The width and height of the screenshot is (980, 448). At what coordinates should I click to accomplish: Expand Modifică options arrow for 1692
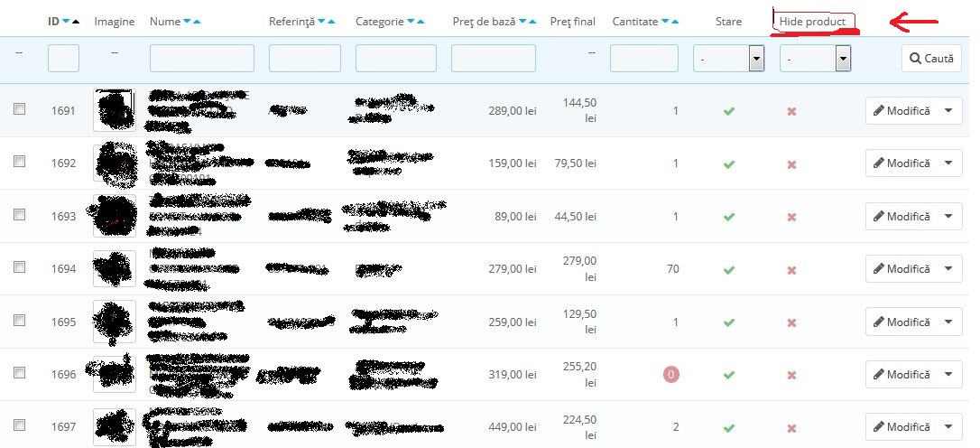[x=948, y=163]
